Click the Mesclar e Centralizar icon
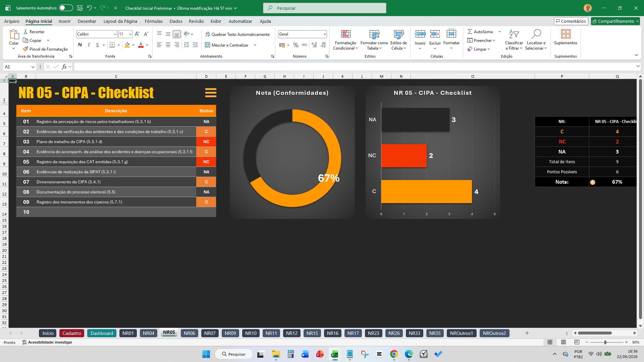Screen dimensions: 644x362 (x=208, y=45)
